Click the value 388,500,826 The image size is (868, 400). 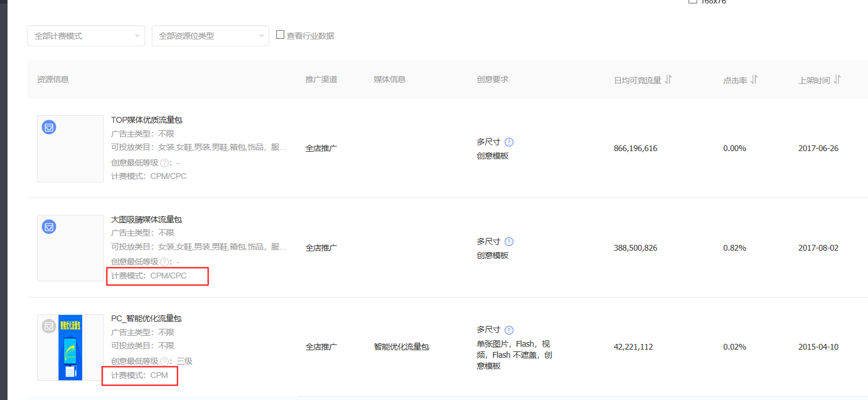[635, 248]
